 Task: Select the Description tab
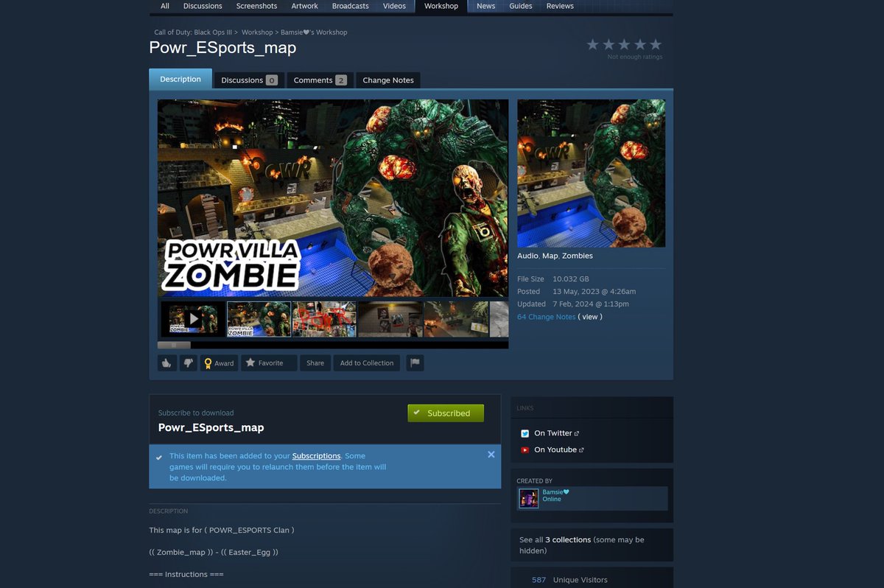[x=180, y=79]
